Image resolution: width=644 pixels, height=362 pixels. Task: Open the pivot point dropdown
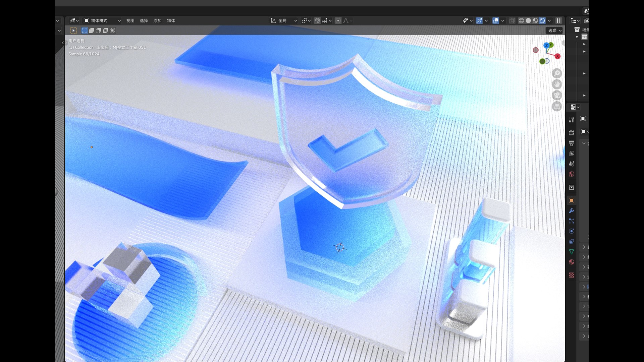(306, 21)
